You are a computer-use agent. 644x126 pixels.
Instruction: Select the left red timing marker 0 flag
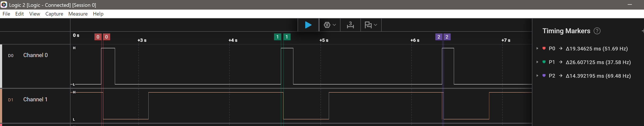click(98, 37)
